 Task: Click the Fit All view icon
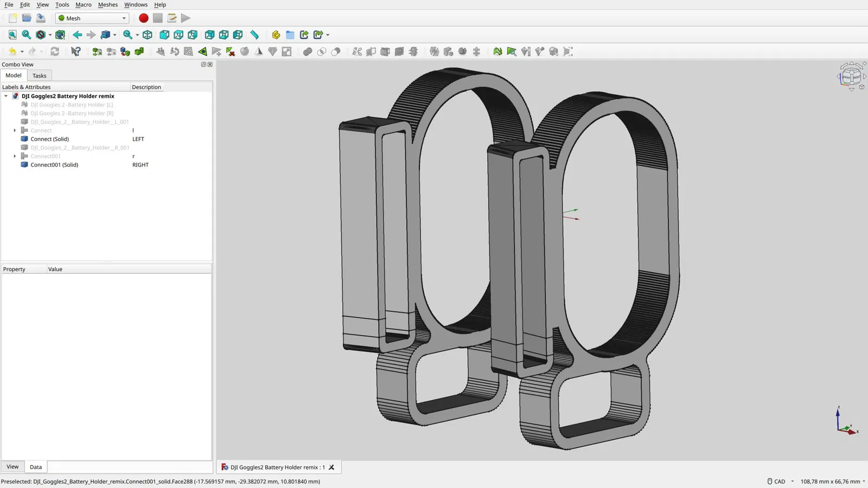click(12, 35)
